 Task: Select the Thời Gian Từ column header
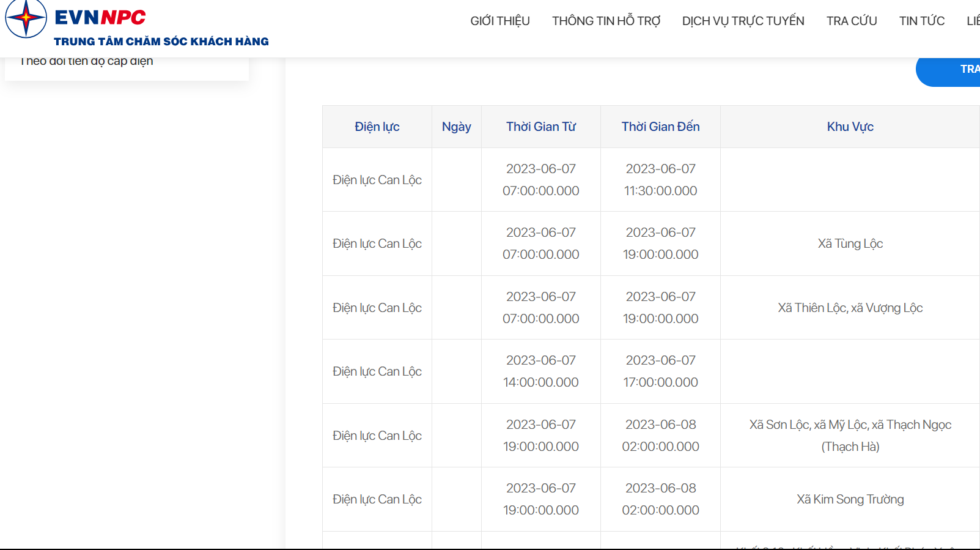540,127
